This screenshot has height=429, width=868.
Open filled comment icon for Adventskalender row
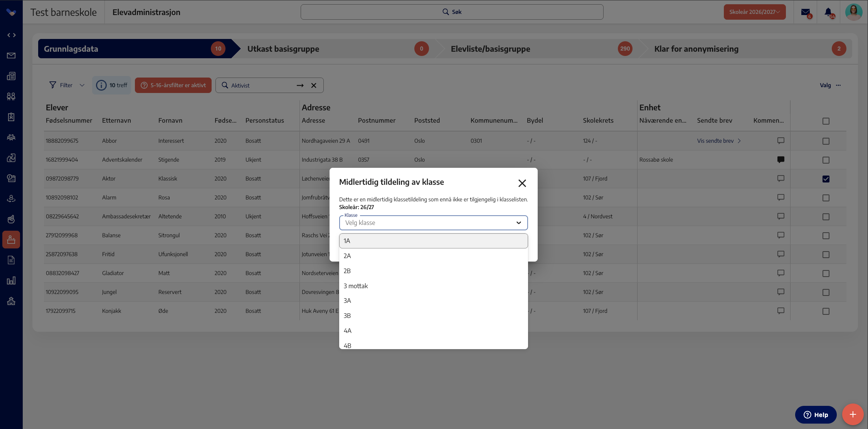click(x=781, y=160)
